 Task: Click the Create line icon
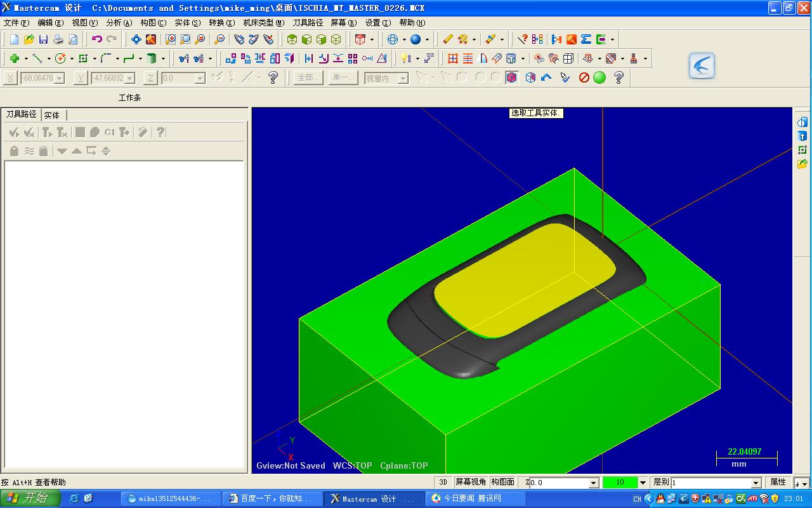[x=37, y=58]
